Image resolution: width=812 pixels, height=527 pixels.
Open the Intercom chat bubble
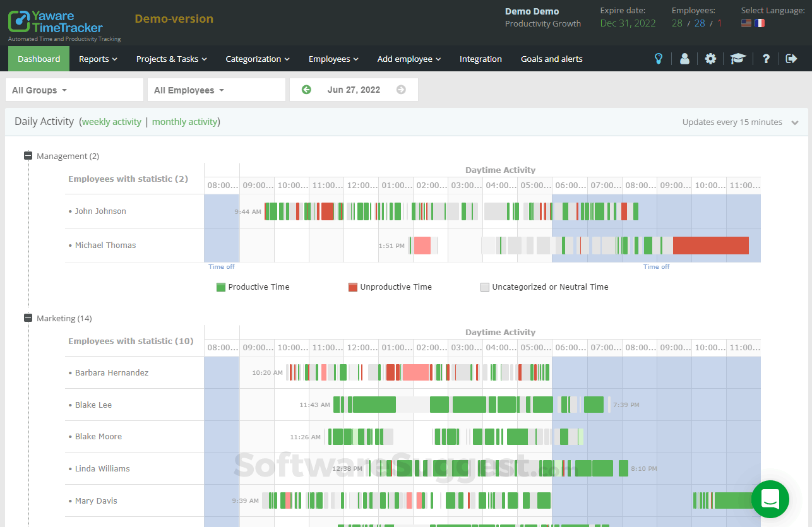[770, 499]
